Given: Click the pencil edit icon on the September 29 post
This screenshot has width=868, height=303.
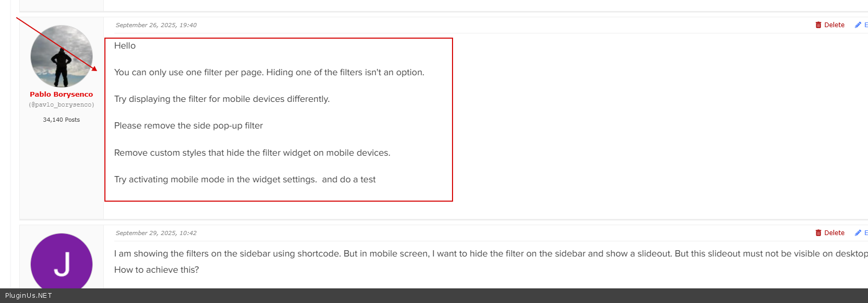Looking at the screenshot, I should (x=858, y=233).
